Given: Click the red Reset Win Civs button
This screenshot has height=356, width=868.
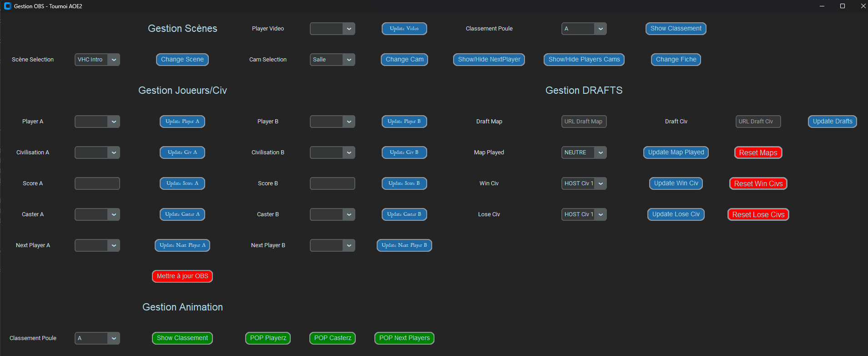Looking at the screenshot, I should pos(758,183).
